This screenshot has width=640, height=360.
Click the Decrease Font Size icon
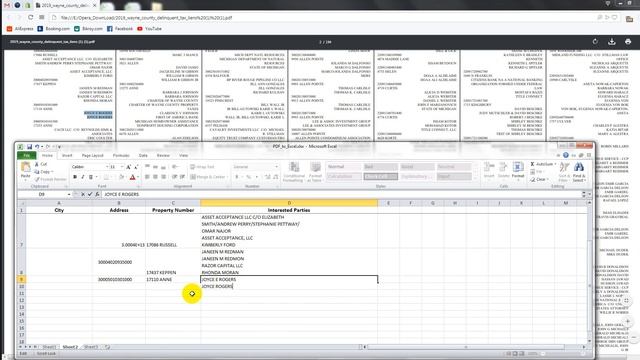coord(135,167)
